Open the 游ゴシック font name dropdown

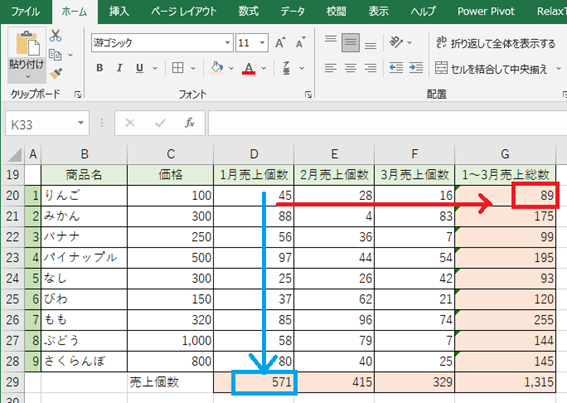click(x=227, y=43)
